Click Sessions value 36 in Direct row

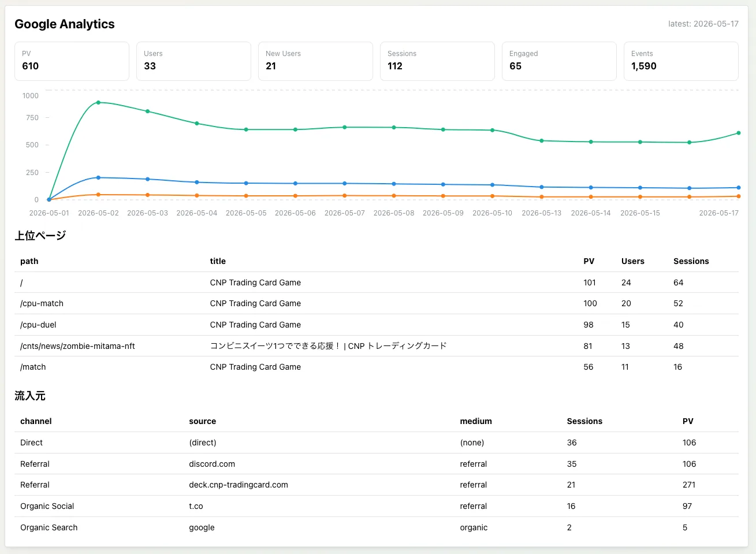pos(572,443)
